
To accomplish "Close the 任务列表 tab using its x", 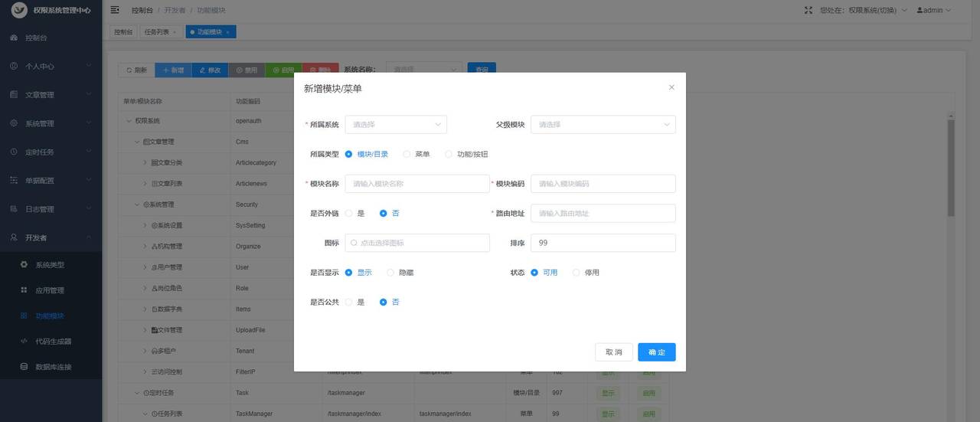I will [174, 32].
